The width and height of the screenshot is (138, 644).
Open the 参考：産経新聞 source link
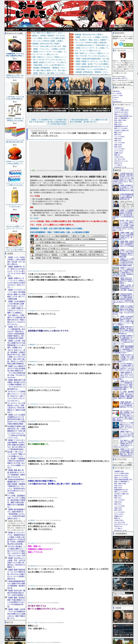[34, 218]
